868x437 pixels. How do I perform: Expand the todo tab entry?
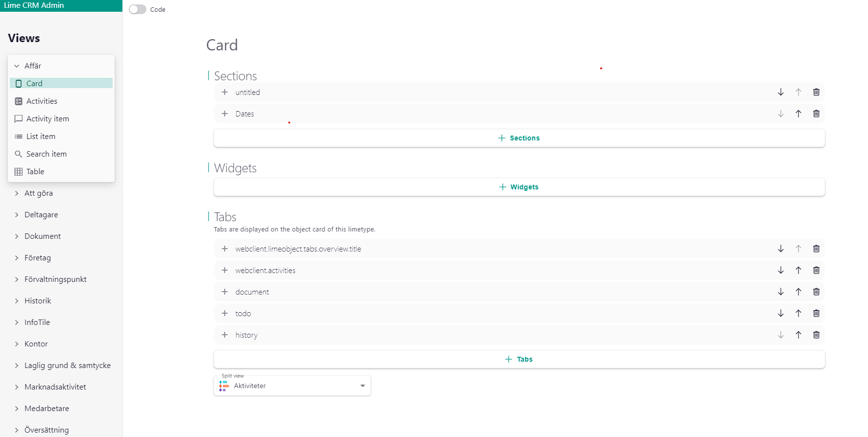(225, 313)
